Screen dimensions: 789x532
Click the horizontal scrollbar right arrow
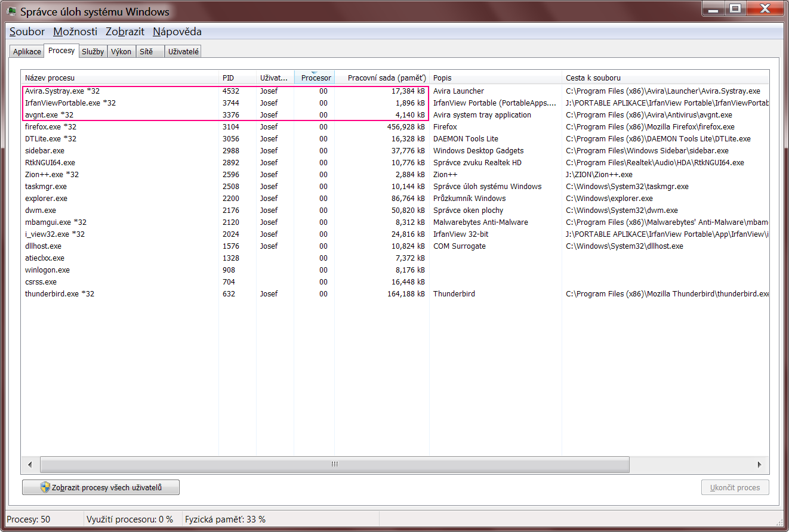pyautogui.click(x=759, y=464)
